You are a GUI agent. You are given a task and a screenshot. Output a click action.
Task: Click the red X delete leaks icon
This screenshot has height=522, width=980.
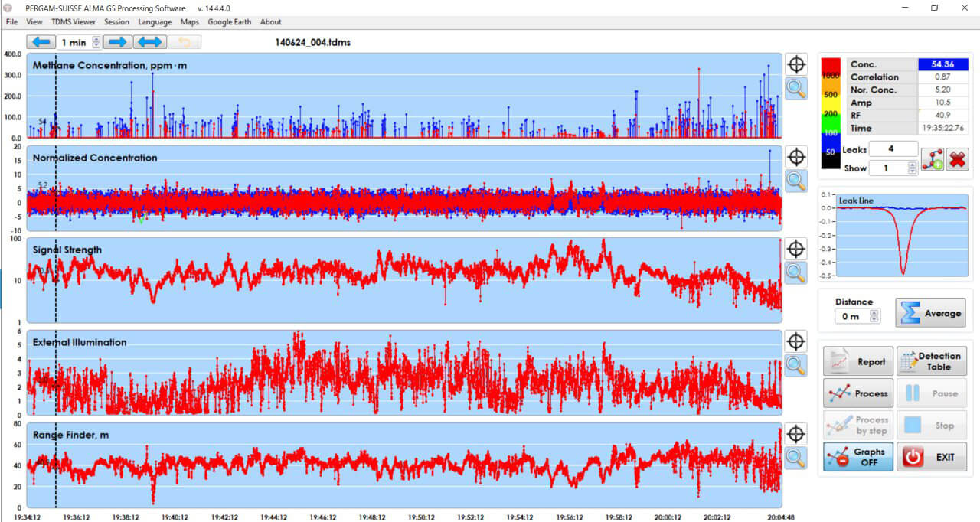point(958,158)
